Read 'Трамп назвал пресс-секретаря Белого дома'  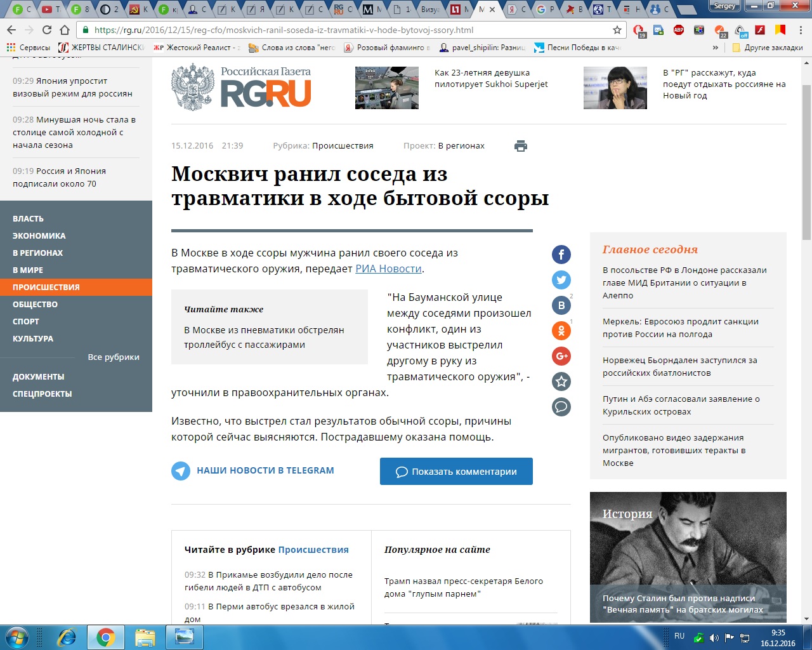click(x=464, y=587)
